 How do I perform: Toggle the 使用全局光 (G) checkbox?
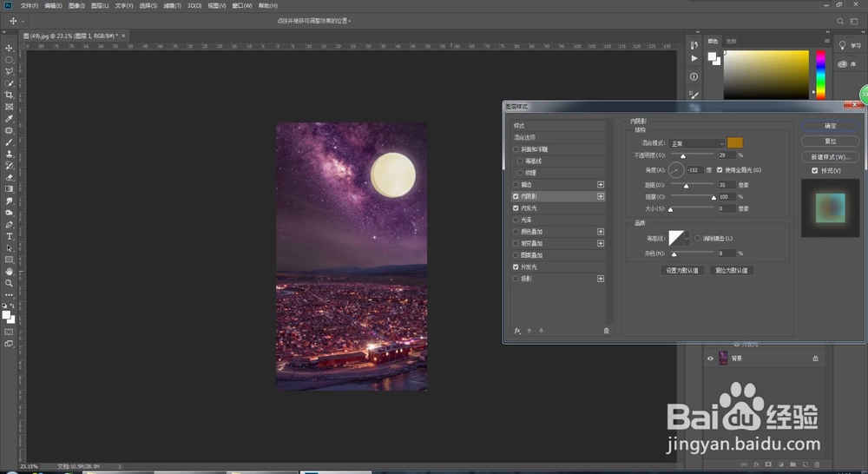pyautogui.click(x=720, y=170)
